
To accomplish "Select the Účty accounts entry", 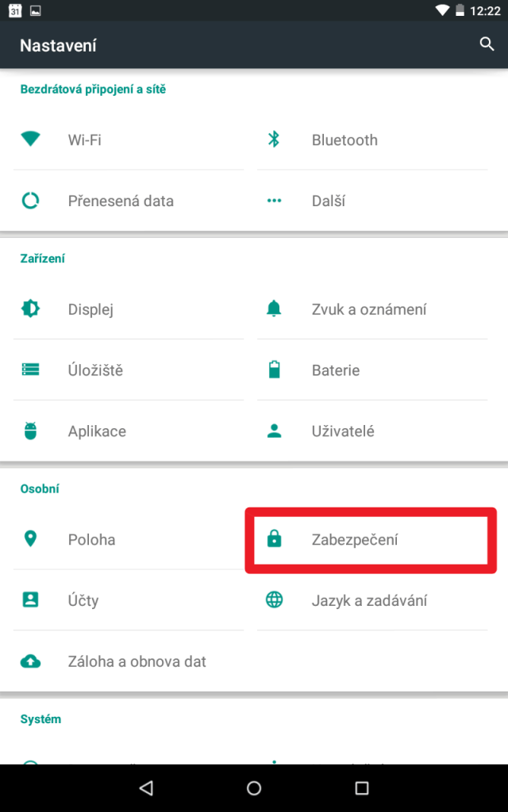I will click(x=129, y=600).
